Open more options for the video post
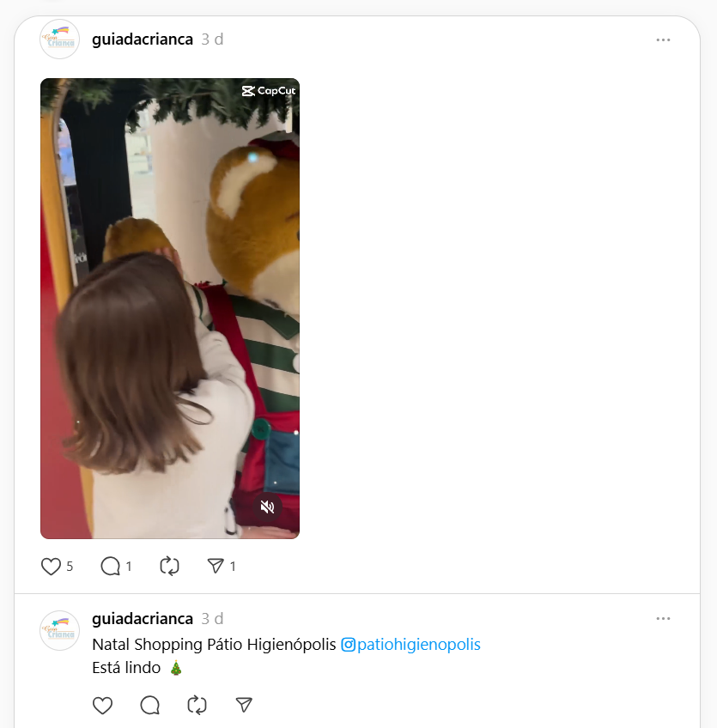The width and height of the screenshot is (717, 728). 663,40
